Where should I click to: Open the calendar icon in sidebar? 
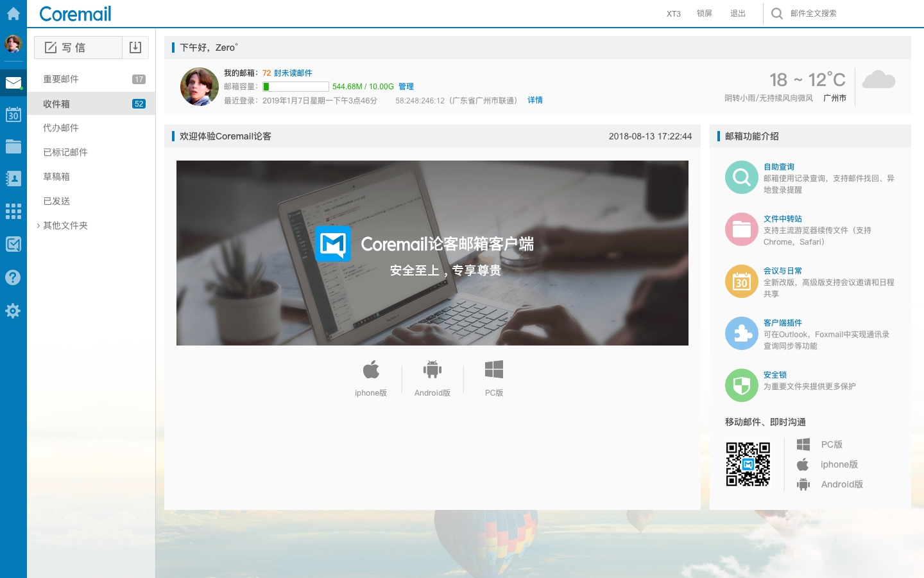click(13, 115)
